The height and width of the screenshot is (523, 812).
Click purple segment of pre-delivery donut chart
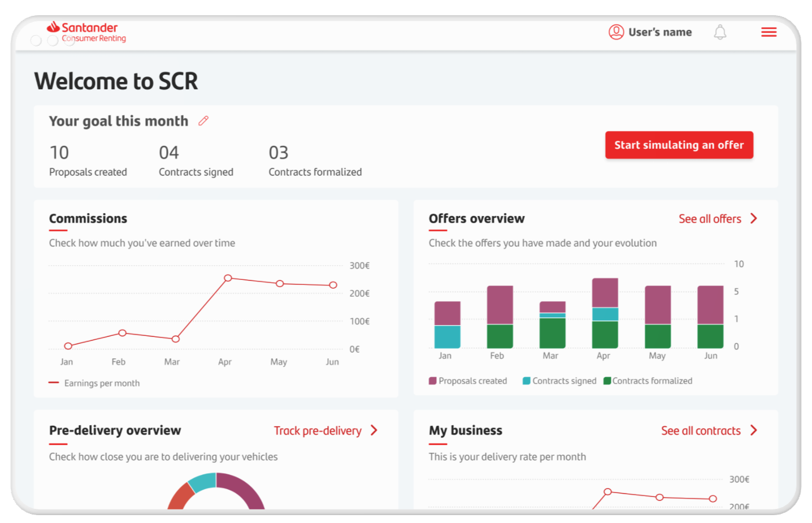click(x=244, y=489)
